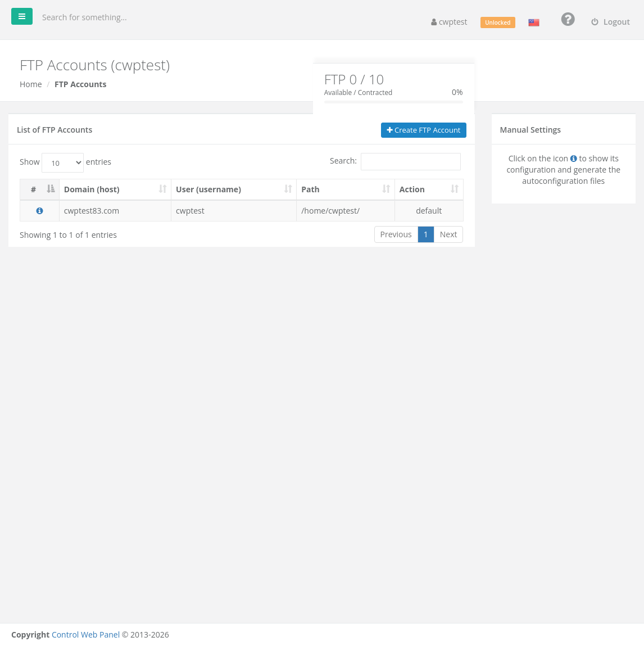Sort by Path column
The height and width of the screenshot is (646, 644).
coord(346,189)
